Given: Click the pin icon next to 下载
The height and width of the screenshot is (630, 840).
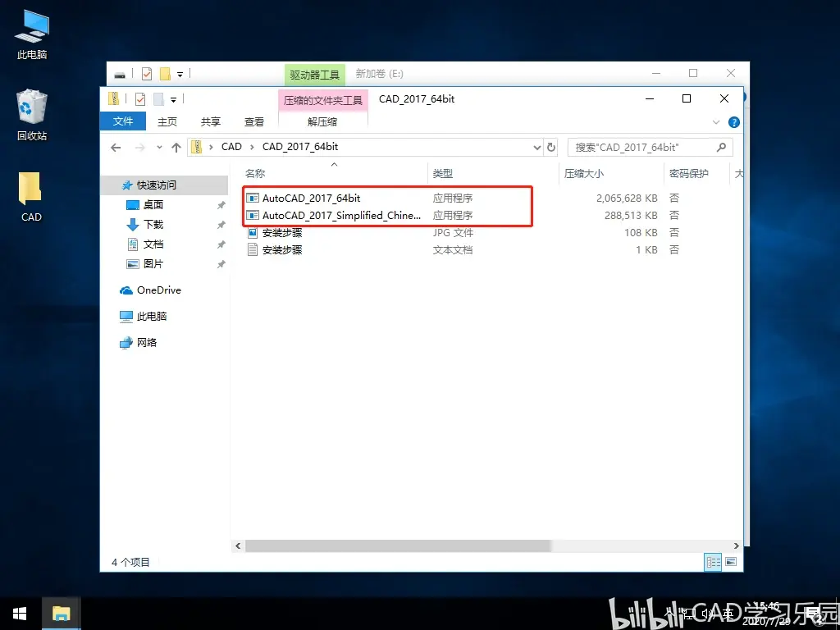Looking at the screenshot, I should (x=221, y=225).
